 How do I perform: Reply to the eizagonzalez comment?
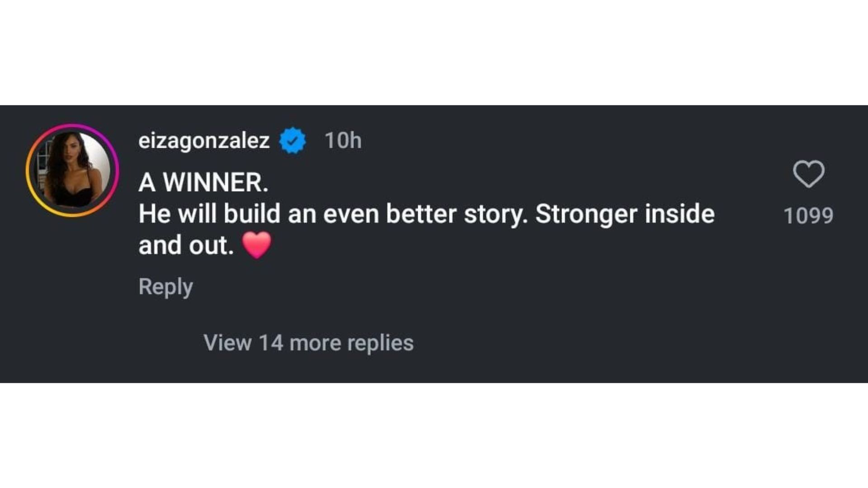point(165,286)
